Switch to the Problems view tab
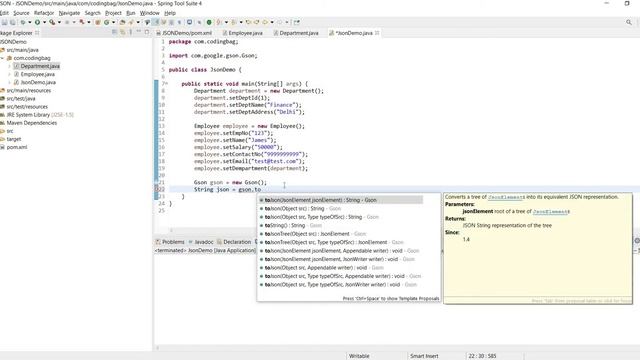This screenshot has height=360, width=640. point(170,242)
